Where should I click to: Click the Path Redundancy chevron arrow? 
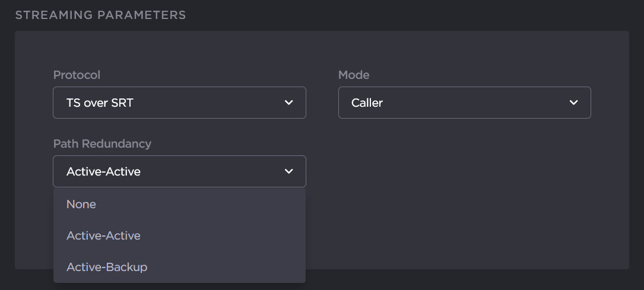click(x=289, y=171)
